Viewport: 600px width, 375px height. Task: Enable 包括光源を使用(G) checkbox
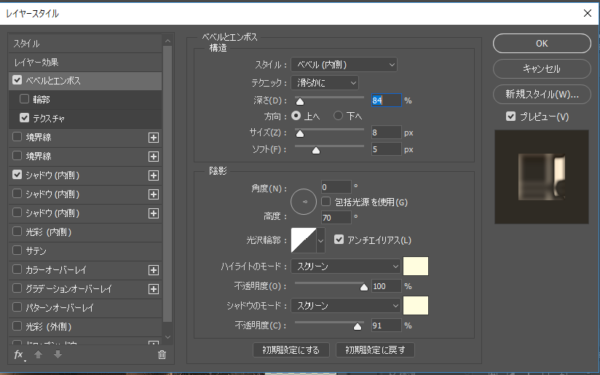tap(326, 201)
